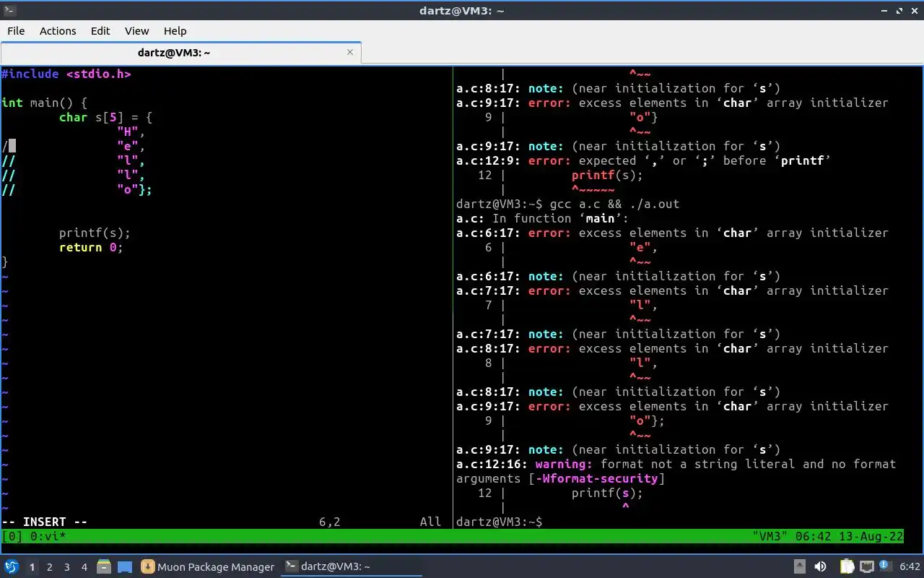Screen dimensions: 924x578
Task: Click the 'int main() {' line
Action: click(45, 103)
